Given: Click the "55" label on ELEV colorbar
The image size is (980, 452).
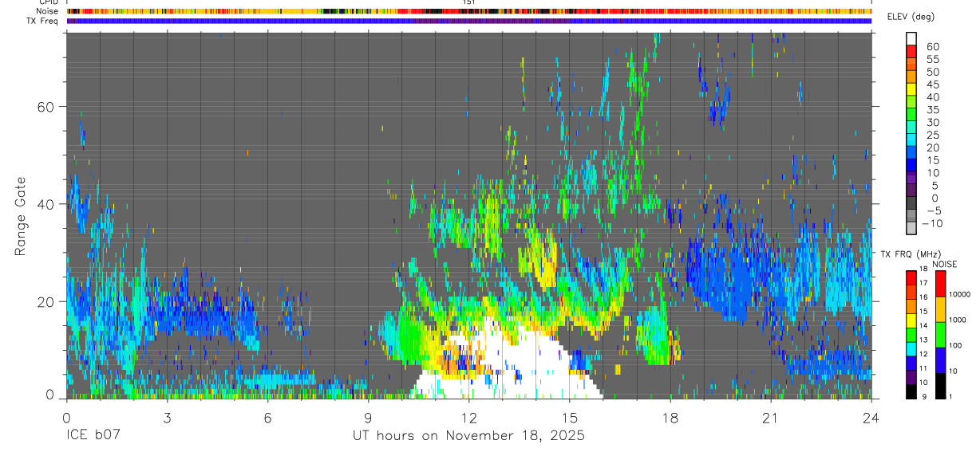Looking at the screenshot, I should (933, 60).
